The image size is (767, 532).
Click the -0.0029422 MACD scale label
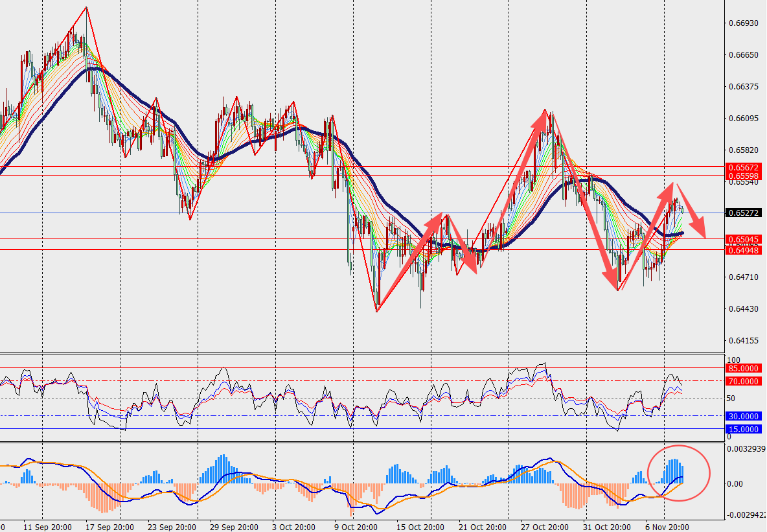[x=746, y=516]
